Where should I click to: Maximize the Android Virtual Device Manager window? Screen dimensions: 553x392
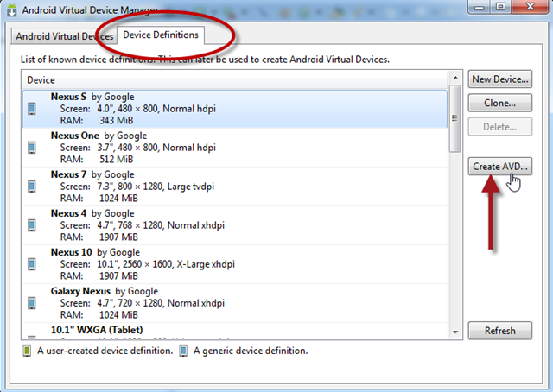click(x=500, y=7)
